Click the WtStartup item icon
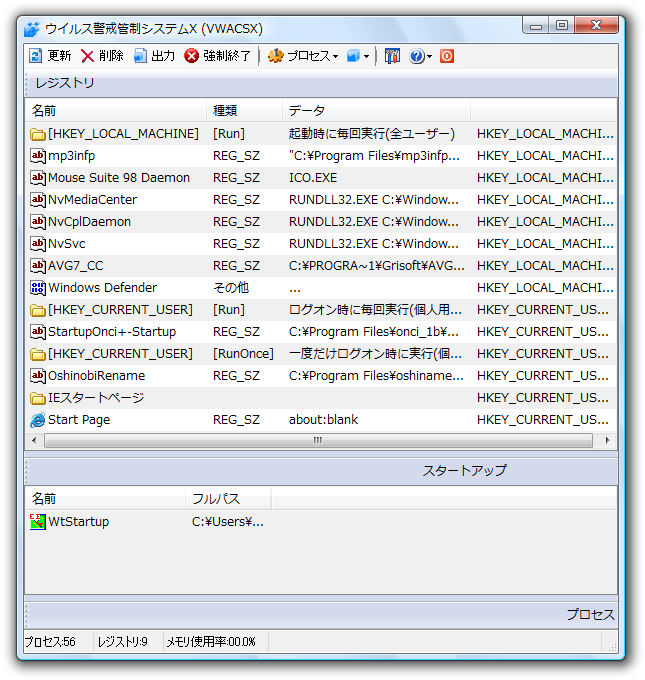 38,522
